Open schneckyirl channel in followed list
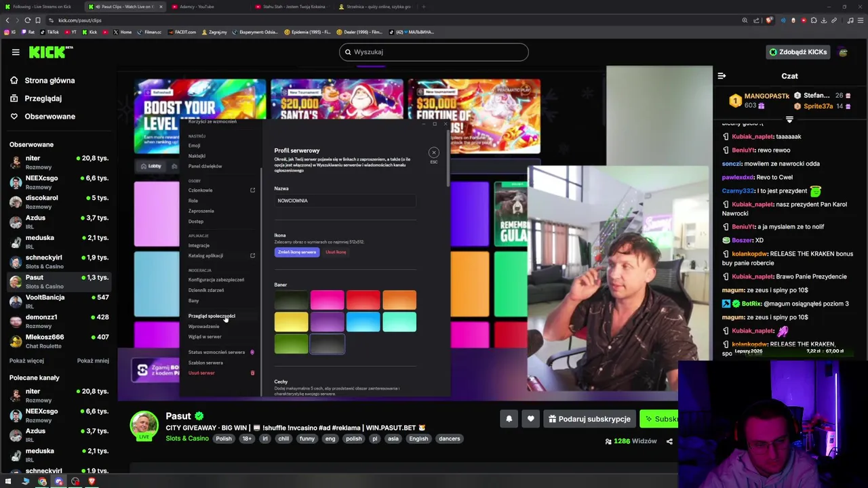Viewport: 868px width, 488px height. (x=58, y=261)
